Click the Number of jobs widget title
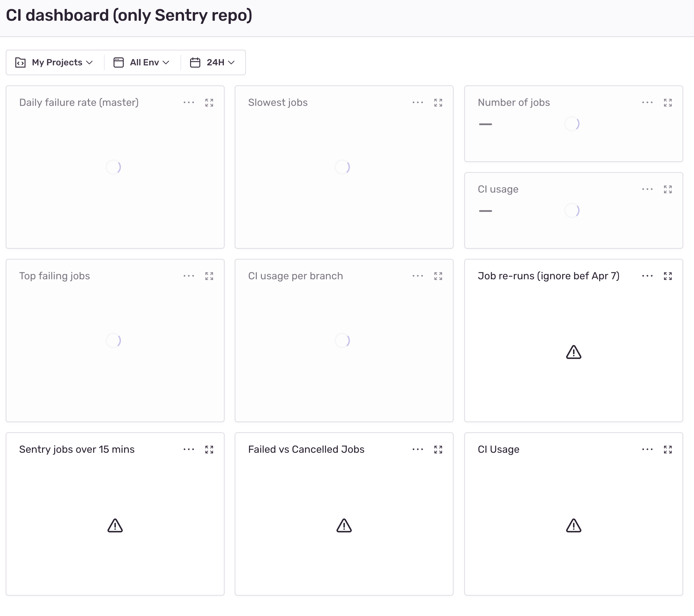The image size is (694, 616). 514,102
